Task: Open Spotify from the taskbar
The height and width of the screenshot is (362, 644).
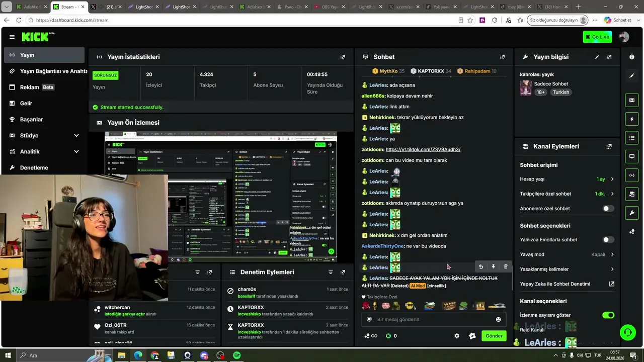Action: [237, 355]
